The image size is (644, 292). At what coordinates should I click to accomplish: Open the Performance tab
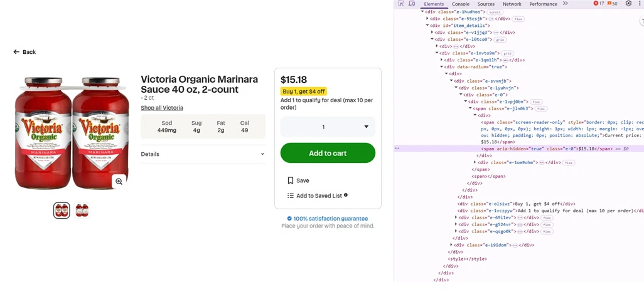click(543, 4)
